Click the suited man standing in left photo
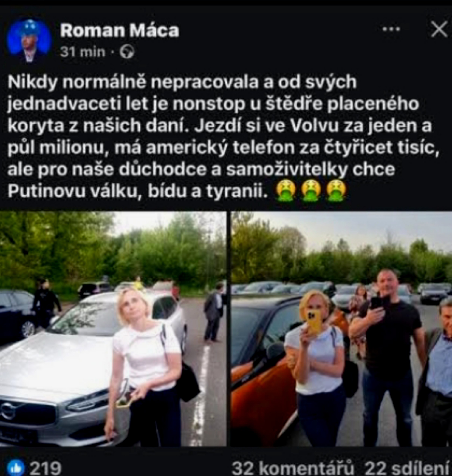 click(214, 313)
